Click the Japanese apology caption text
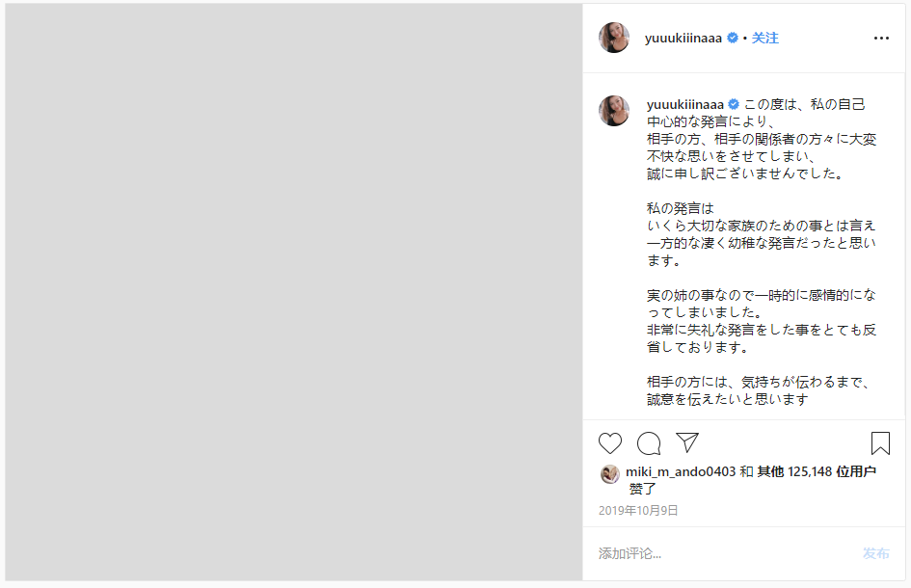The image size is (911, 588). point(762,252)
